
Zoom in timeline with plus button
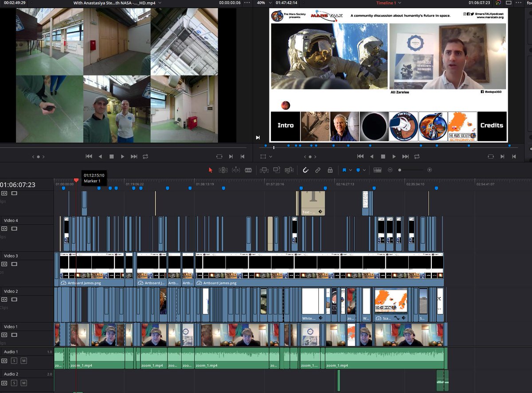(429, 170)
